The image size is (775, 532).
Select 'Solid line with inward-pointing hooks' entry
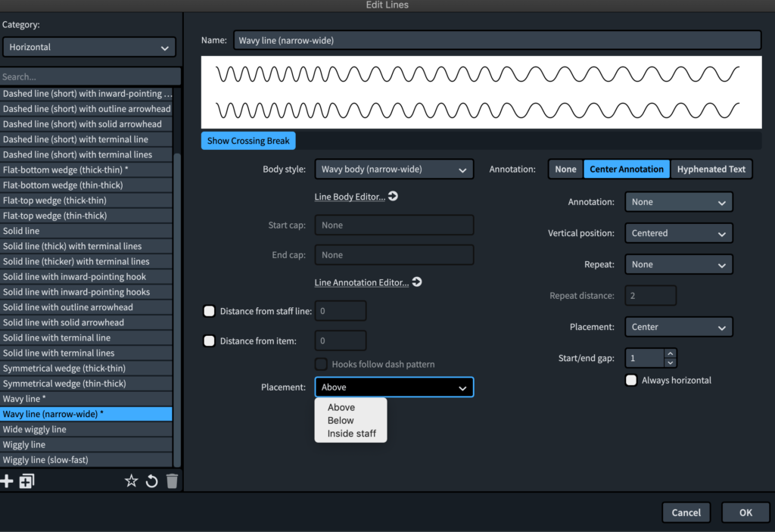tap(86, 291)
